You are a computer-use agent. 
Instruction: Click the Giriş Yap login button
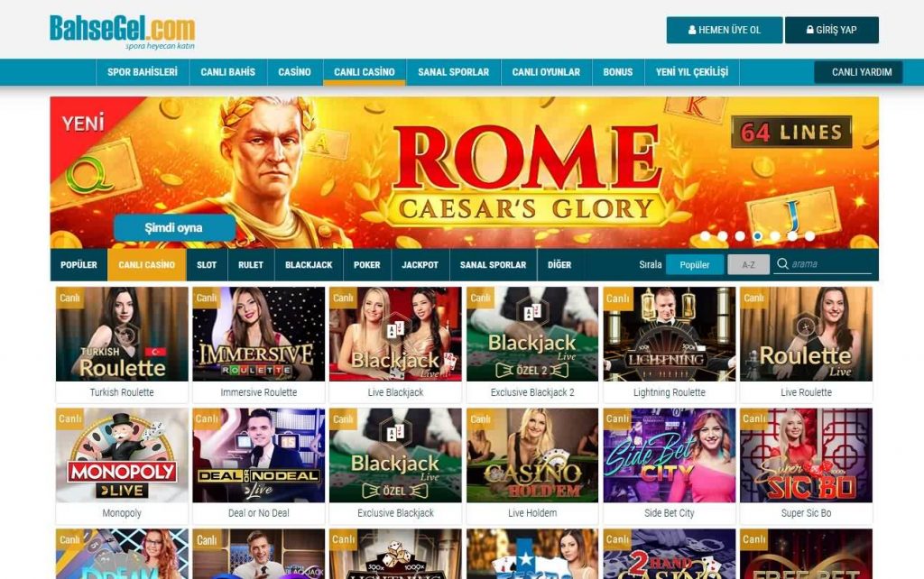tap(831, 30)
